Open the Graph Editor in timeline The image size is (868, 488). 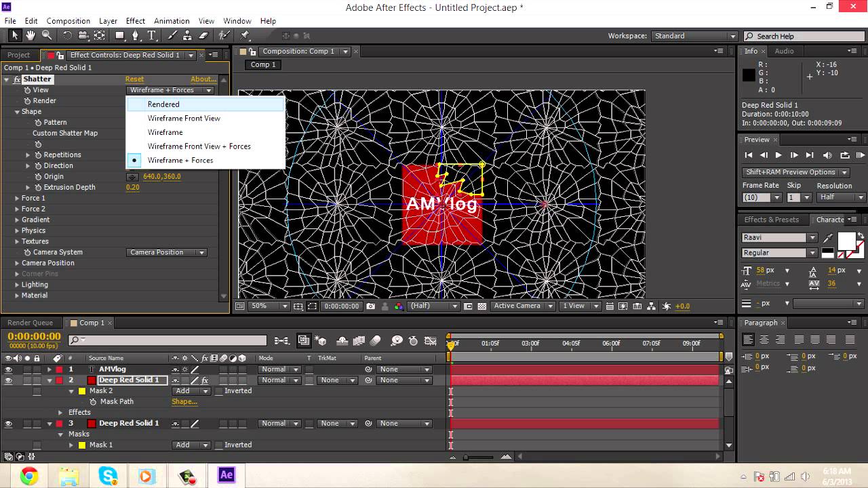click(430, 341)
